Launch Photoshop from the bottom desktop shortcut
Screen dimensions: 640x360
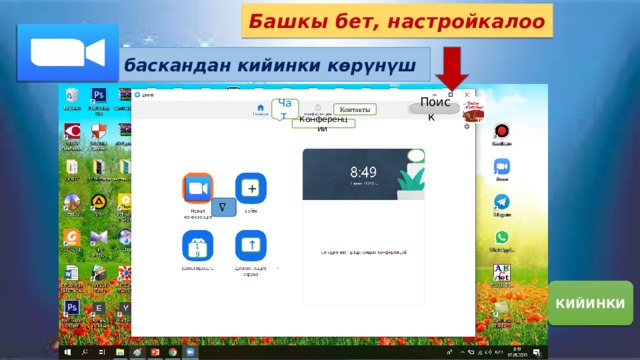tap(72, 308)
